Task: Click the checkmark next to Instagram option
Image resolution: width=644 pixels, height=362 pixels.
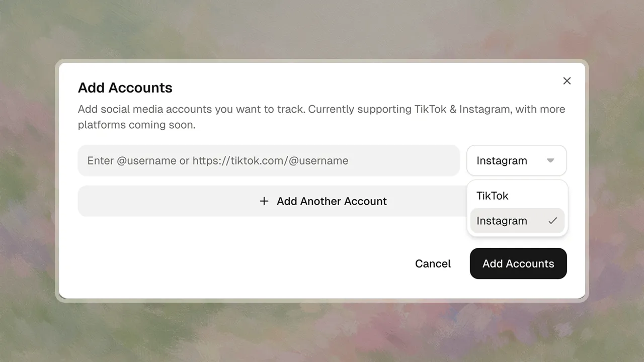Action: tap(553, 221)
